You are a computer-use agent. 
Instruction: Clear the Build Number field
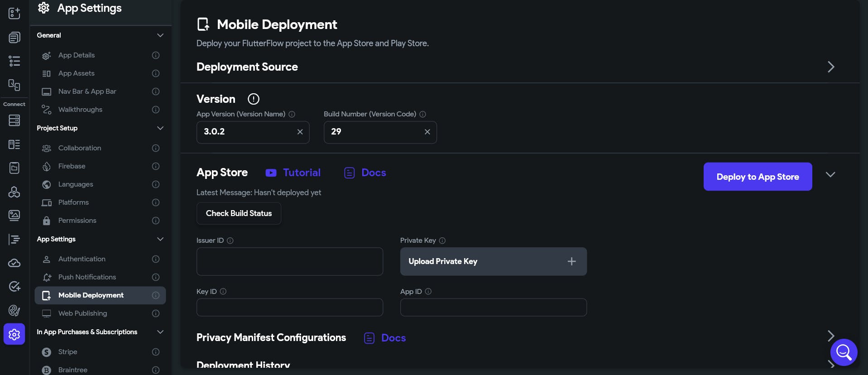427,132
